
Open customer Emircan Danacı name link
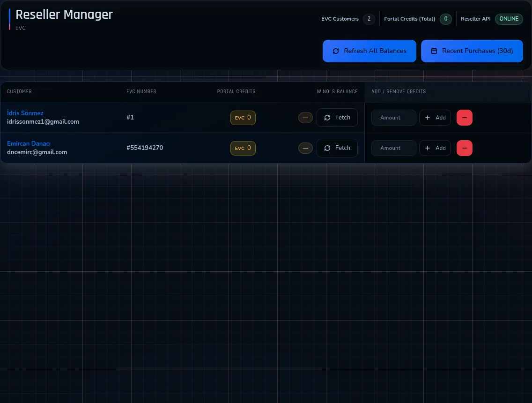[29, 143]
